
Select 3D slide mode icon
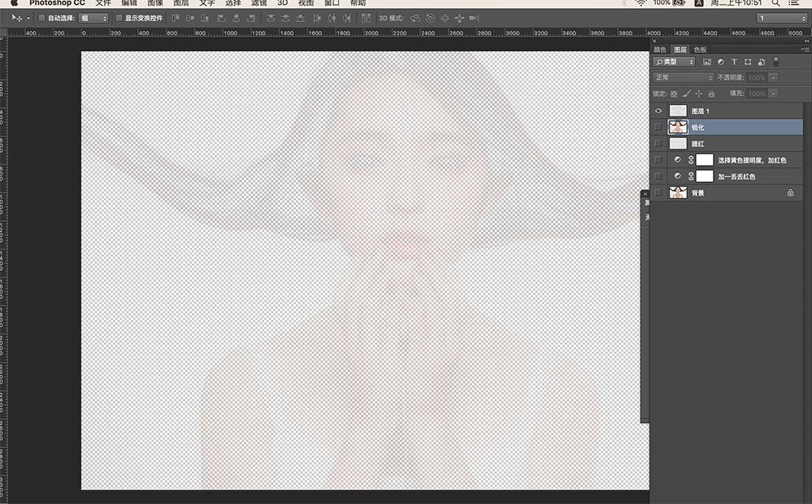(459, 18)
